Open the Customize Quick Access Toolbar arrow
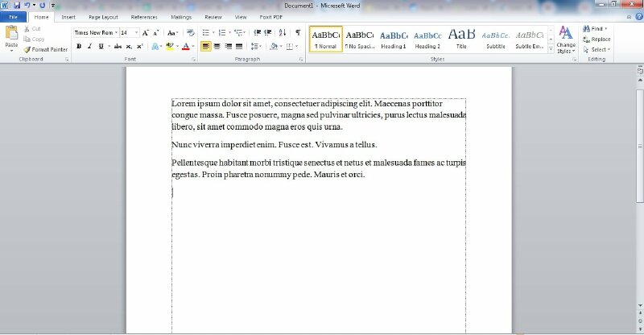The image size is (644, 335). pos(53,6)
